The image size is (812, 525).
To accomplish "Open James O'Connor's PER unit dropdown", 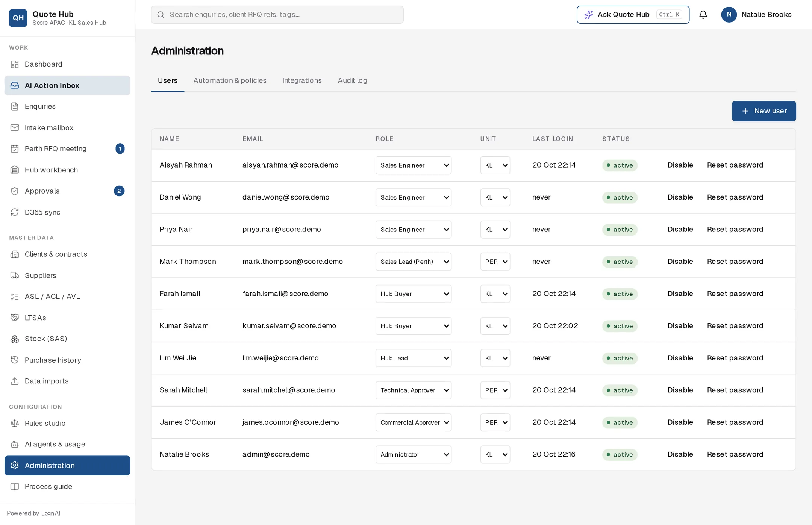I will click(x=495, y=422).
